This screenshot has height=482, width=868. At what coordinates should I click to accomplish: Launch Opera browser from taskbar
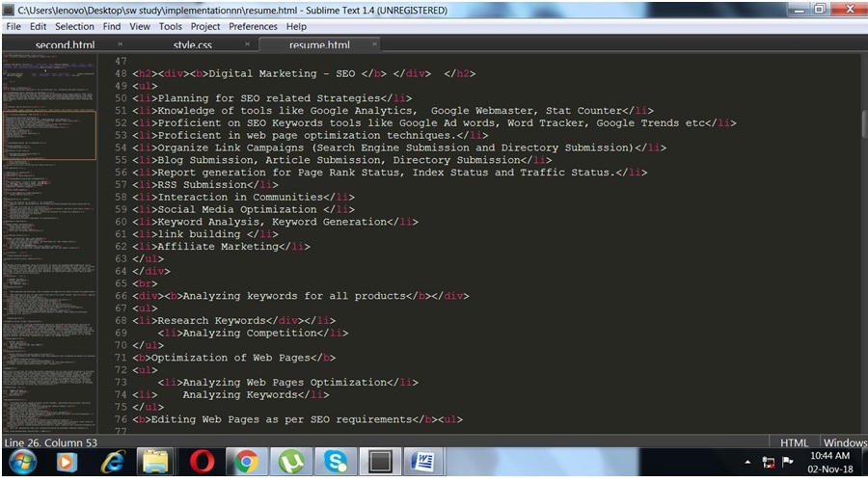[x=202, y=463]
